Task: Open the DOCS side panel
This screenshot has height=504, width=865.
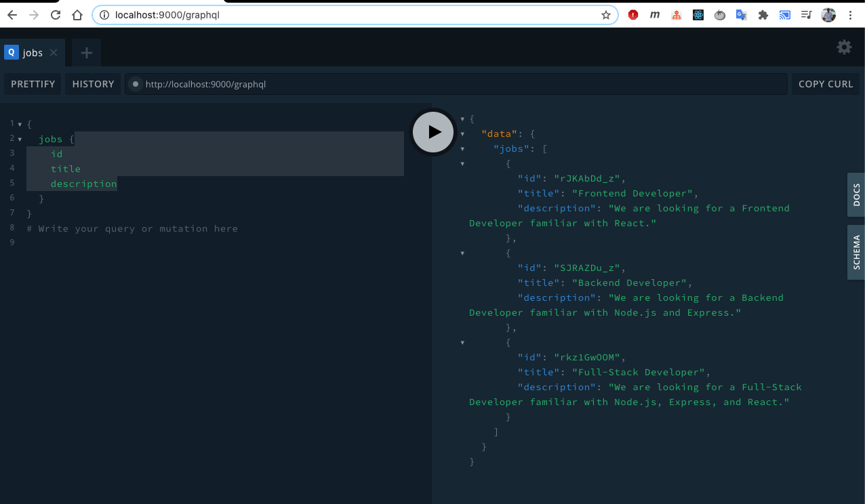Action: point(856,195)
